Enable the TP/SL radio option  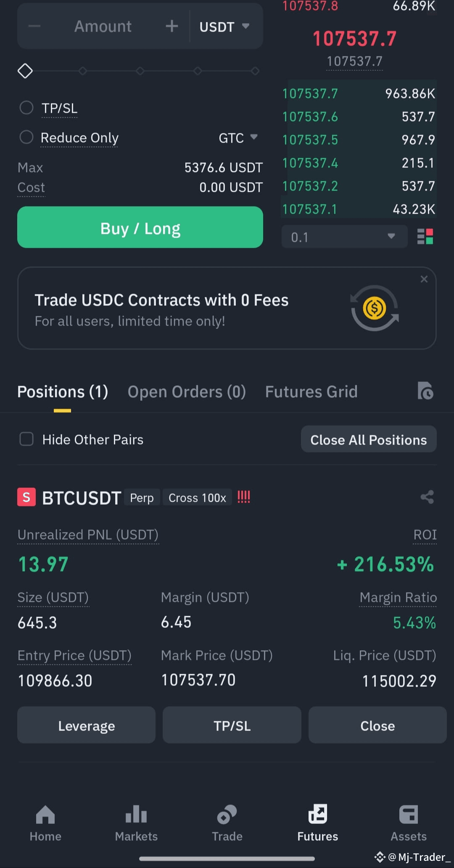click(26, 108)
